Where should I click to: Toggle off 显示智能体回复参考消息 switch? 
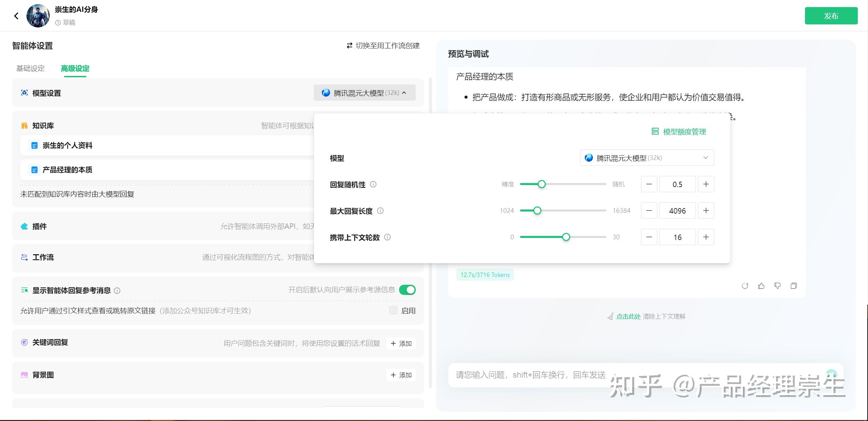[x=407, y=290]
